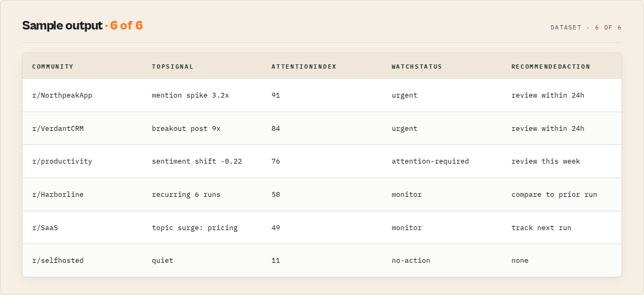This screenshot has height=295, width=644.
Task: Click the COMMUNITY column header
Action: (x=53, y=67)
